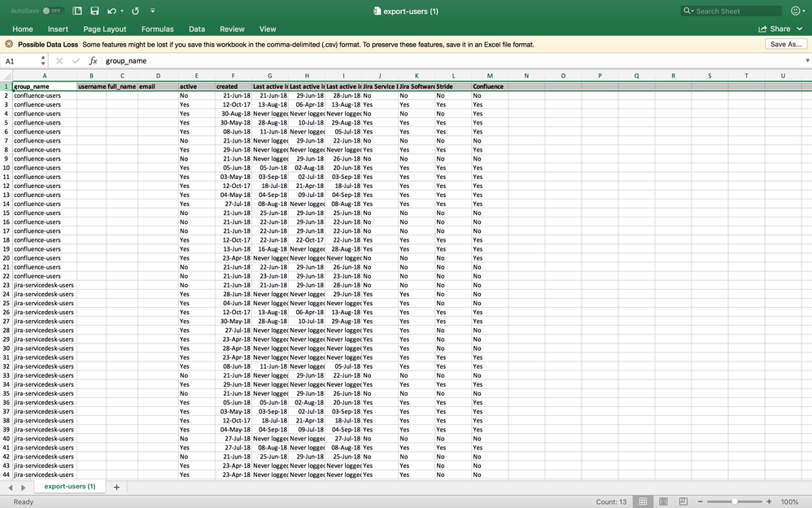
Task: Undo the last action
Action: point(111,11)
